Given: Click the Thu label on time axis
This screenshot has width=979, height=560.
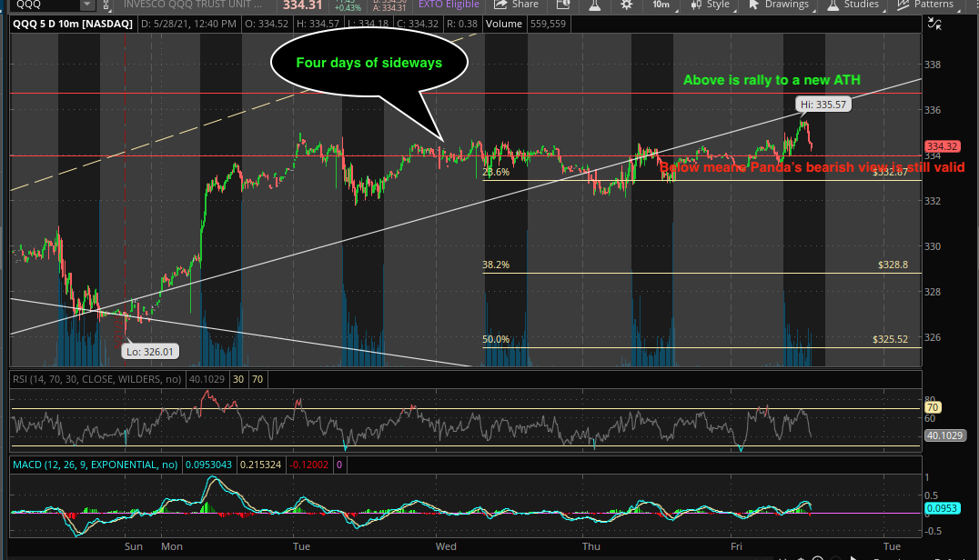Looking at the screenshot, I should click(x=591, y=546).
